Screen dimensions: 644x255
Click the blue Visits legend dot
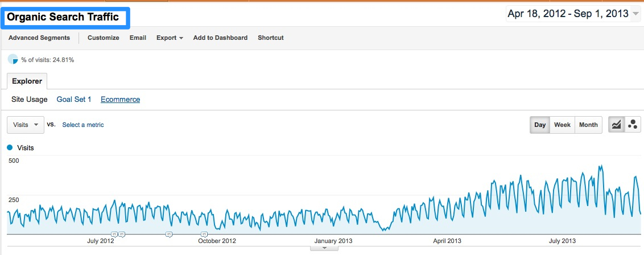coord(10,147)
